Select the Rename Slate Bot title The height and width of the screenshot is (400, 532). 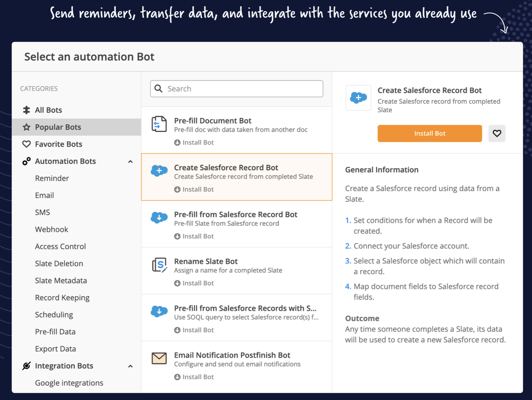206,261
